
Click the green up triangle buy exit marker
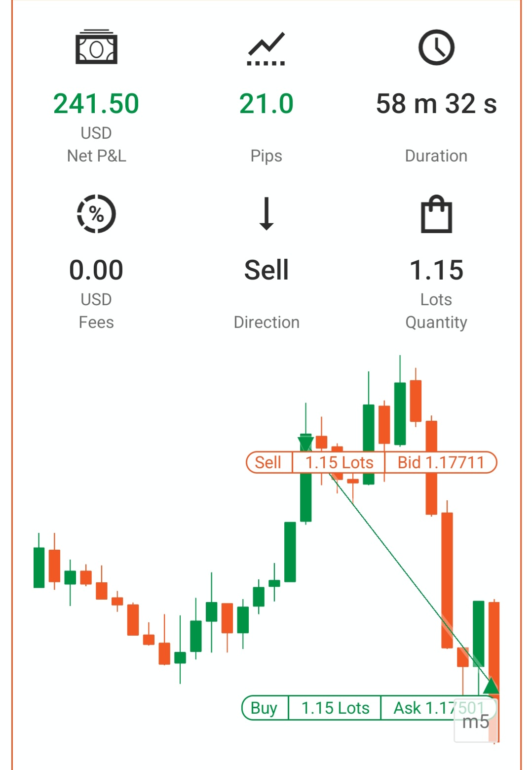coord(491,686)
